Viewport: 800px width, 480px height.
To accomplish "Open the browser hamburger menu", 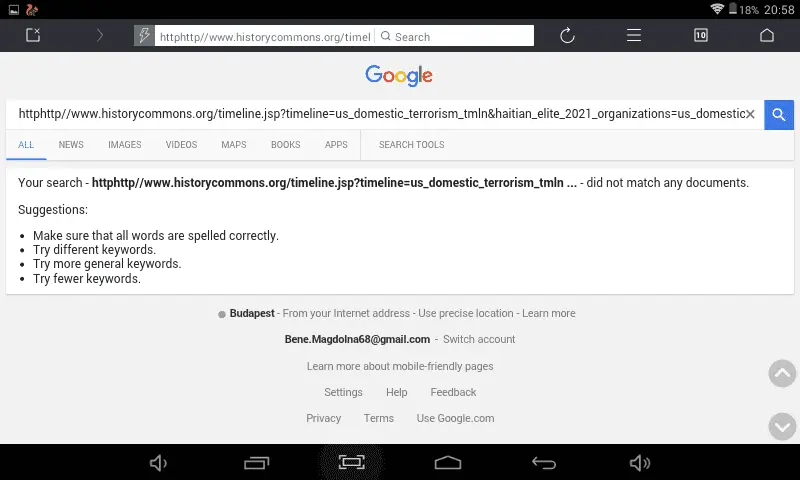I will point(634,35).
